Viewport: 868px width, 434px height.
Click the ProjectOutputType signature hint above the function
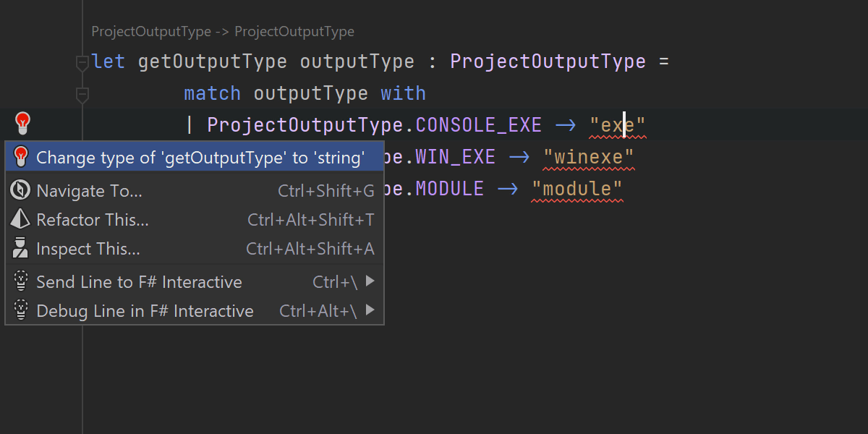(223, 32)
